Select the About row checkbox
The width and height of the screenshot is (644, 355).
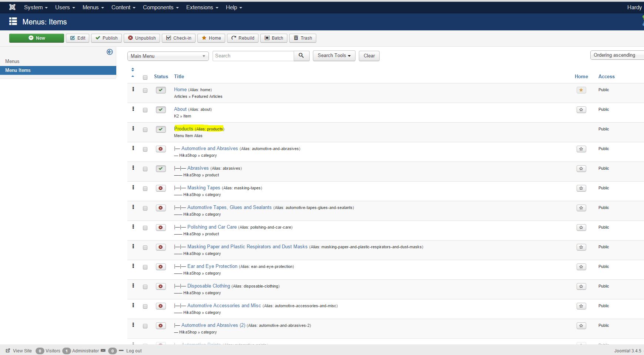145,110
